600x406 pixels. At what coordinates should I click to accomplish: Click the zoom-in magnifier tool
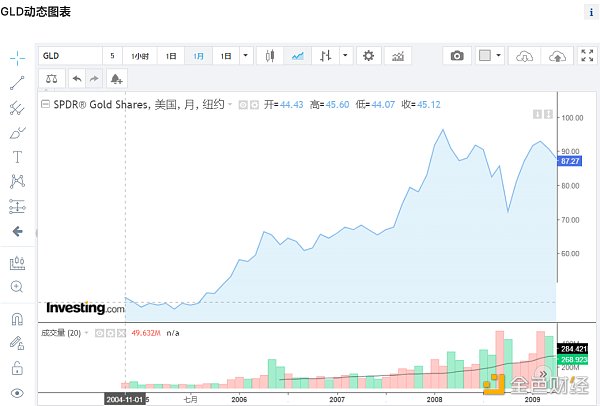(17, 287)
